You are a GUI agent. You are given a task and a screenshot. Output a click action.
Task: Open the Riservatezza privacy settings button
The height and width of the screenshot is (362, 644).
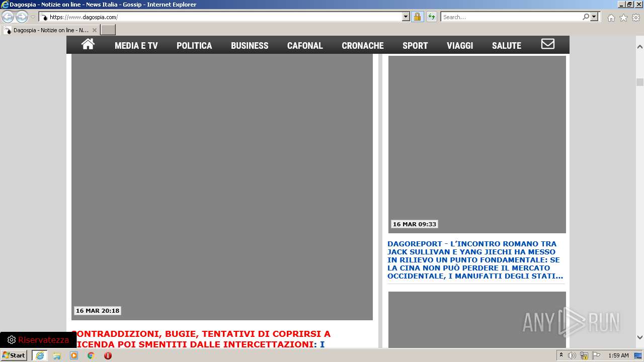click(38, 340)
